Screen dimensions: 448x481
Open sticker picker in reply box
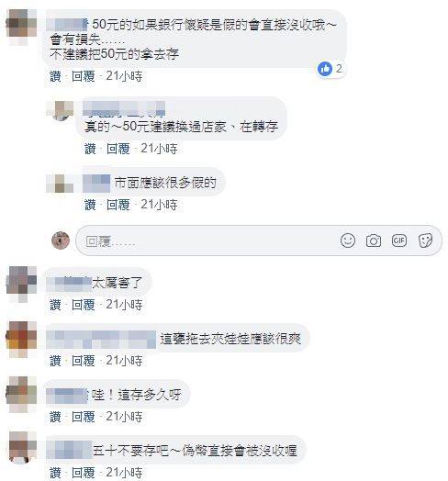(x=425, y=240)
